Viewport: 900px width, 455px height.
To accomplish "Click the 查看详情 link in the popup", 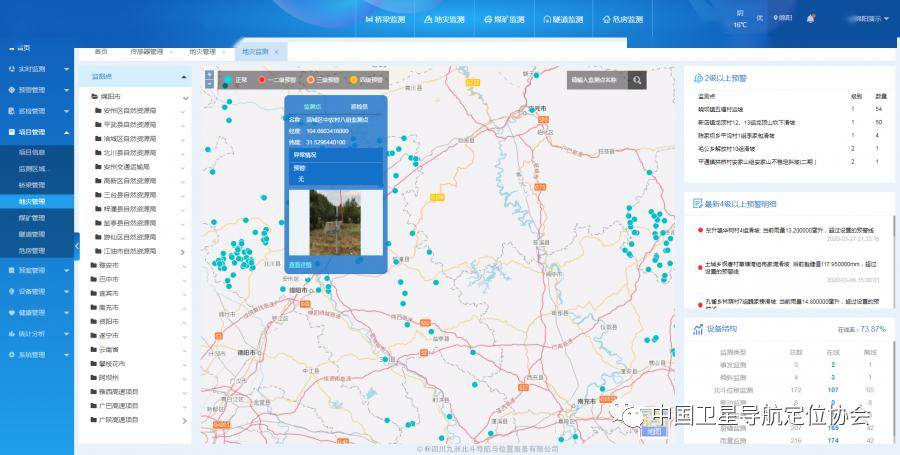I will 300,265.
